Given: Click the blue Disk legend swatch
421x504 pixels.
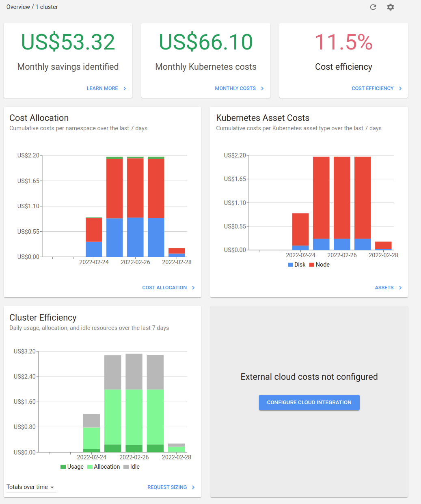Looking at the screenshot, I should (290, 265).
